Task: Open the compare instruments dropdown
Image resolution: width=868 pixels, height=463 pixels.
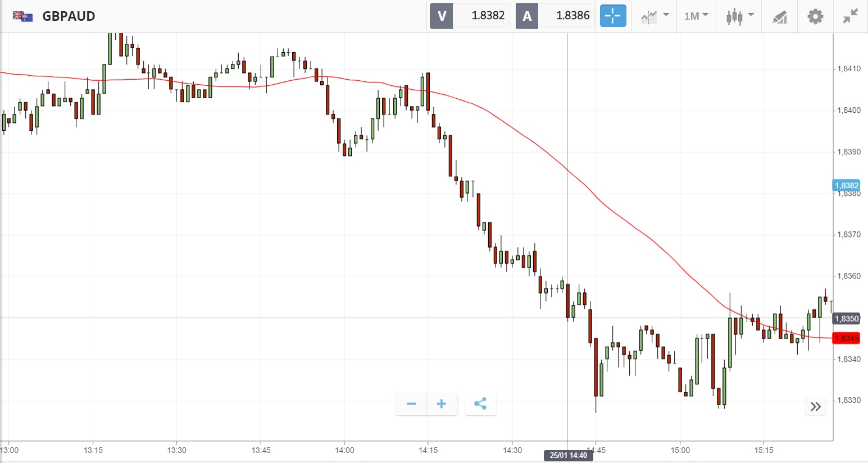Action: coord(655,16)
